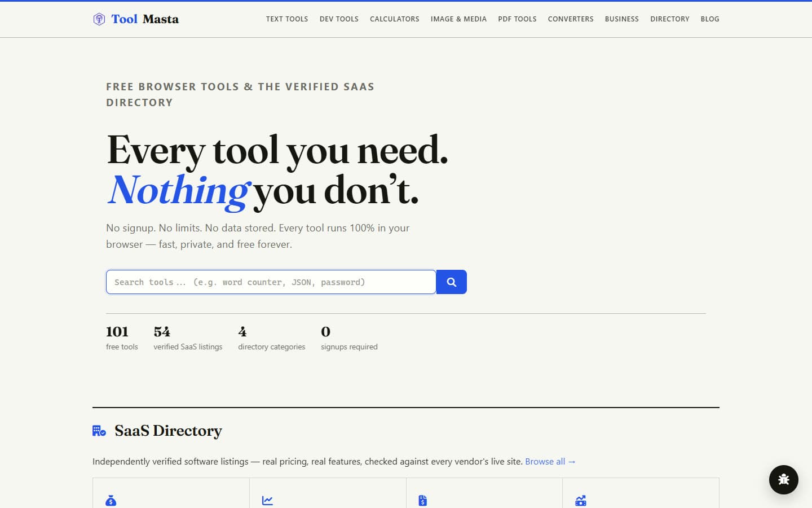
Task: Click the Tool Masta shield logo icon
Action: (99, 19)
